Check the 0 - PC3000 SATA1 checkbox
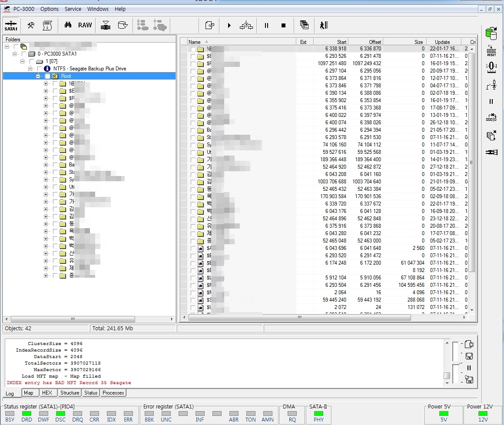 point(23,54)
